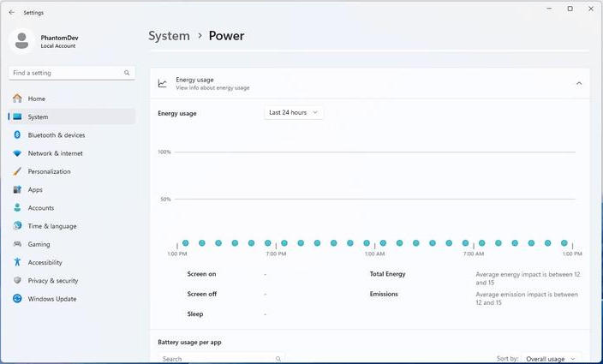Click the Personalization paintbrush icon
Image resolution: width=603 pixels, height=364 pixels.
point(17,171)
